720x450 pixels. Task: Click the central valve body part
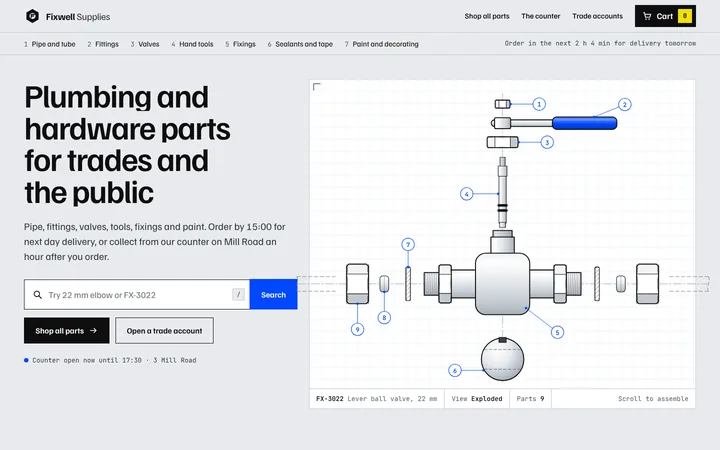pos(502,284)
